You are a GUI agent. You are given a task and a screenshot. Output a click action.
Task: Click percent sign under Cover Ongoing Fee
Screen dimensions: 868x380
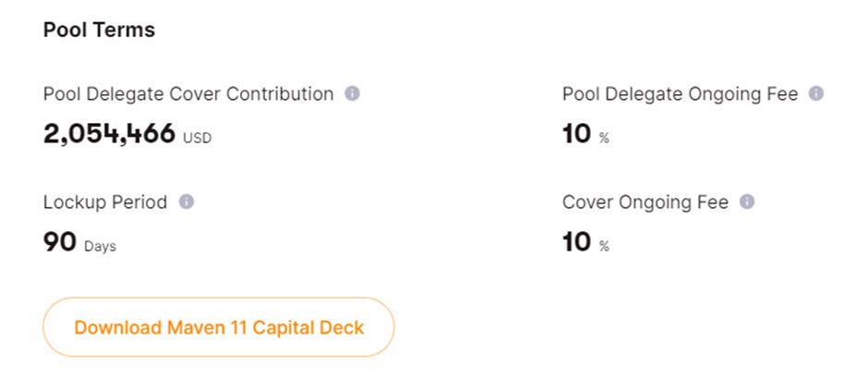click(x=604, y=247)
